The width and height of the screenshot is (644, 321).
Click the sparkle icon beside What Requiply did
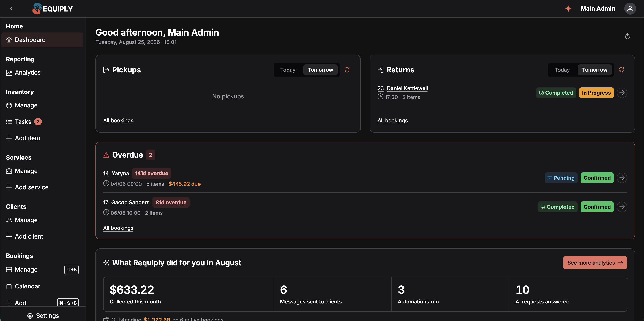pyautogui.click(x=106, y=263)
